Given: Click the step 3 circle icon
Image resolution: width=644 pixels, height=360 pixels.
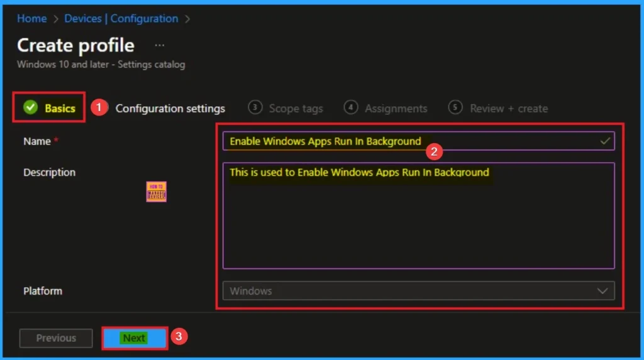Looking at the screenshot, I should point(255,107).
